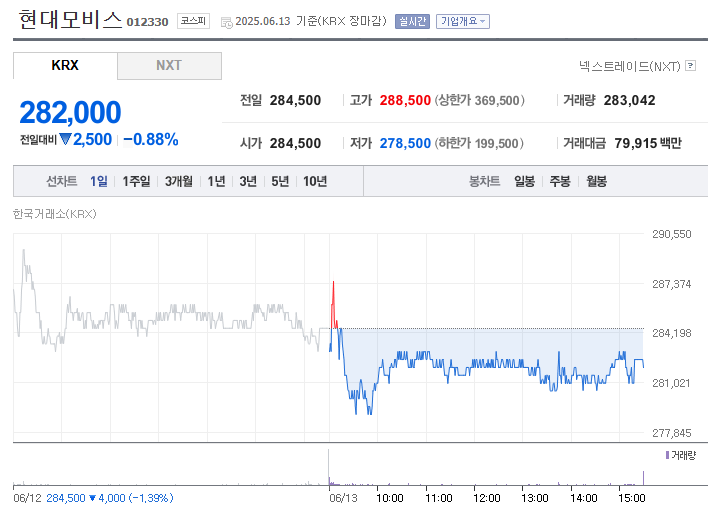708x521 pixels.
Task: Click the 06/13 date axis label
Action: point(343,498)
